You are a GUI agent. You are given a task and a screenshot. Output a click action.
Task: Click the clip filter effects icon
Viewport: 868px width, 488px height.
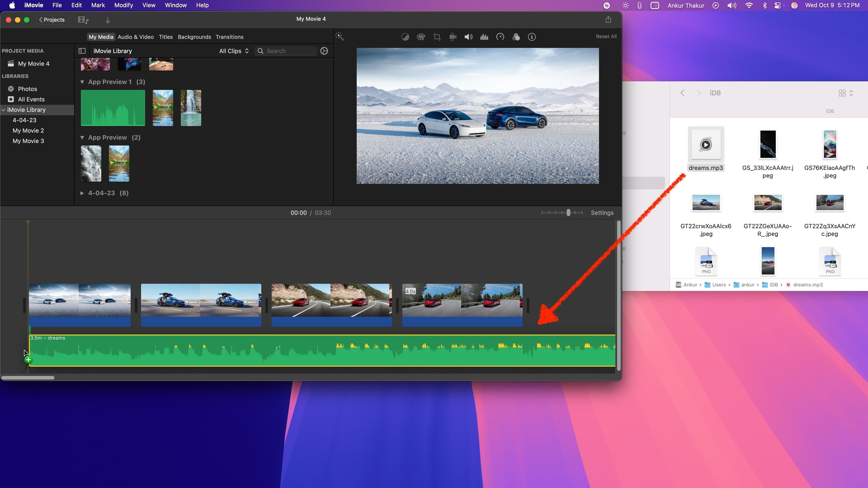point(516,37)
